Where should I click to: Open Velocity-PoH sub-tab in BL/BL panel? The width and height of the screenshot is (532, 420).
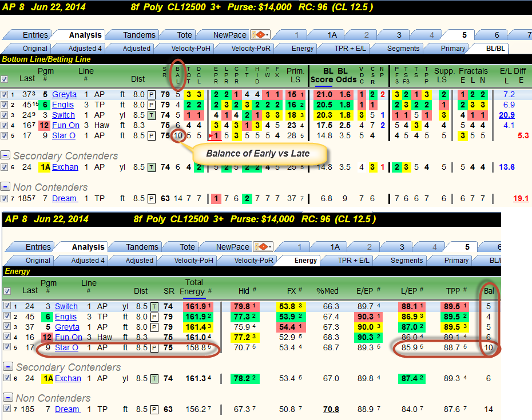190,49
